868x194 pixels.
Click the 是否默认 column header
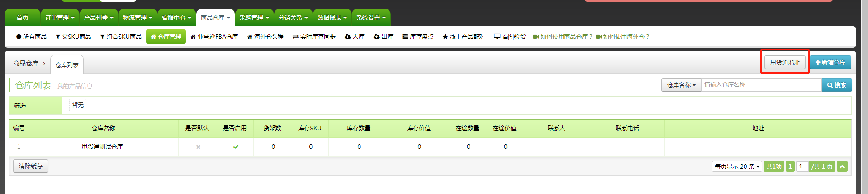click(x=197, y=129)
